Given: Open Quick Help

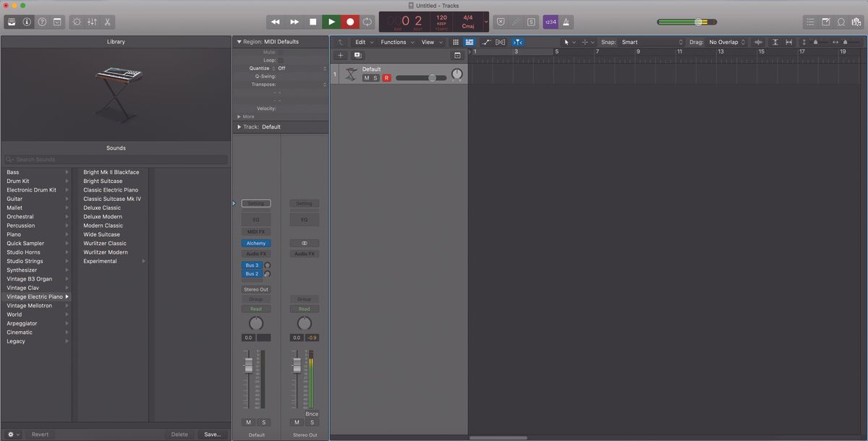Looking at the screenshot, I should tap(41, 22).
